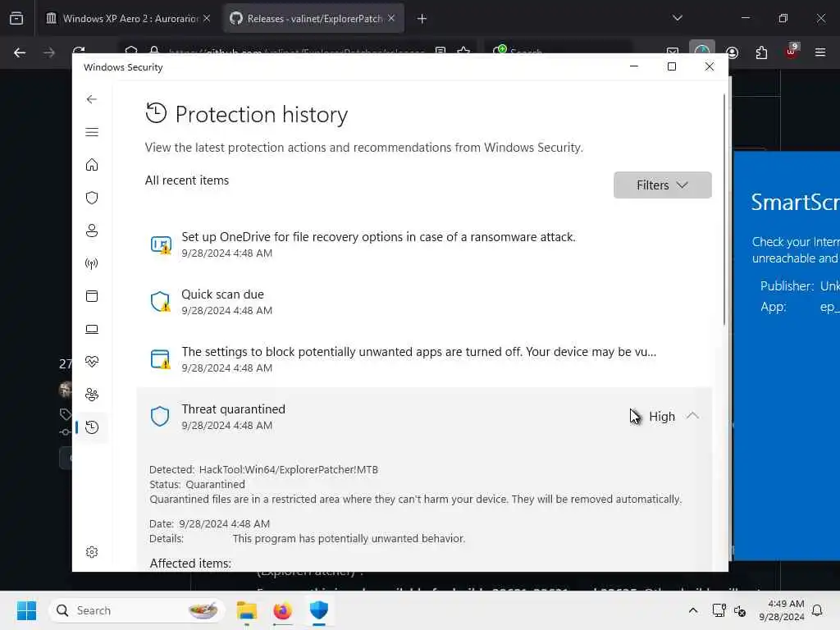Go forward in the Firefox browser

click(49, 52)
